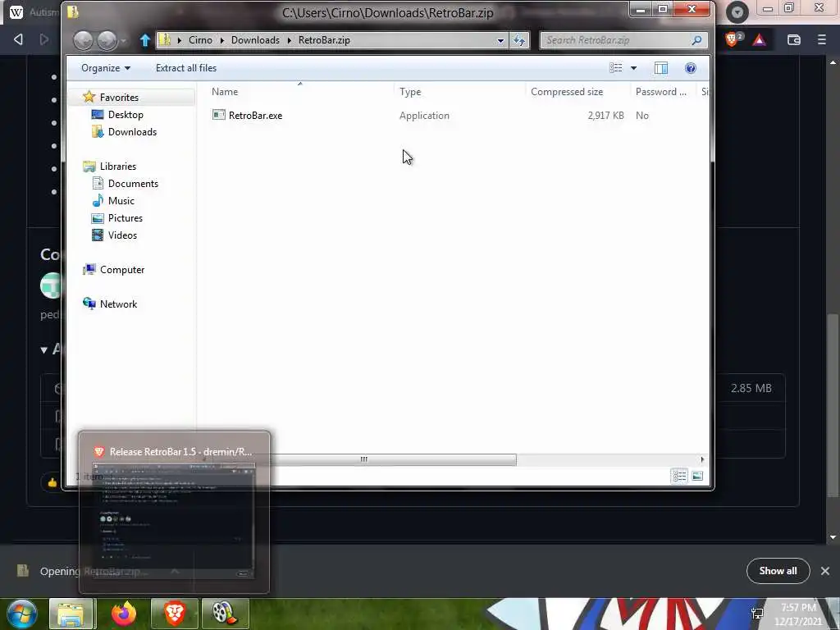This screenshot has width=840, height=630.
Task: Click the 2,917 KB size cell
Action: pyautogui.click(x=605, y=115)
